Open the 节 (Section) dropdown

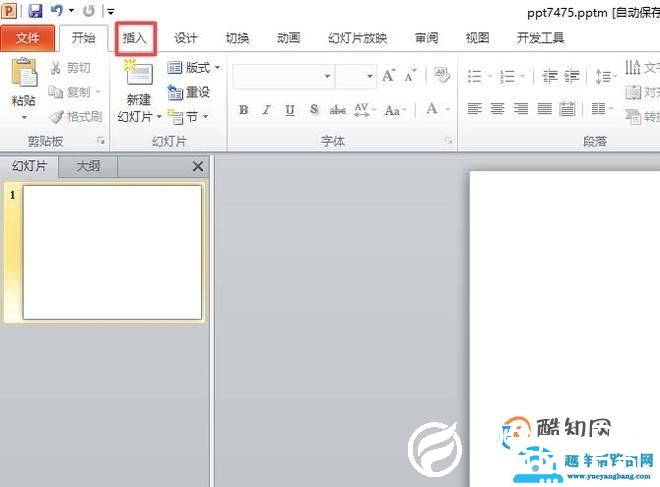pos(188,117)
